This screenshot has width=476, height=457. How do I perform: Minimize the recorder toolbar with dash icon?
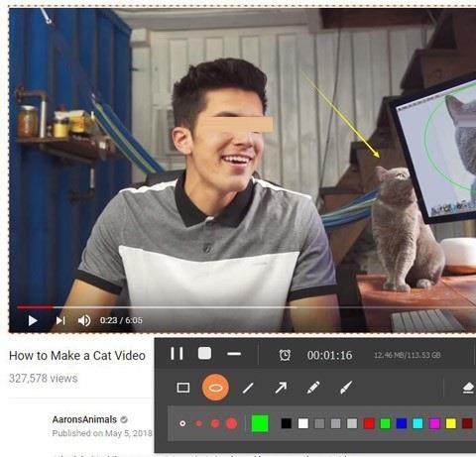(x=234, y=354)
